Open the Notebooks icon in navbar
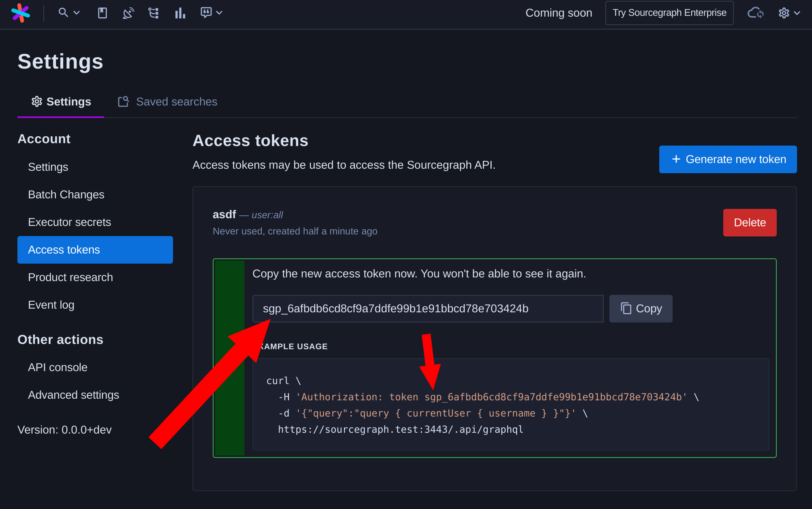This screenshot has width=812, height=509. pyautogui.click(x=103, y=13)
